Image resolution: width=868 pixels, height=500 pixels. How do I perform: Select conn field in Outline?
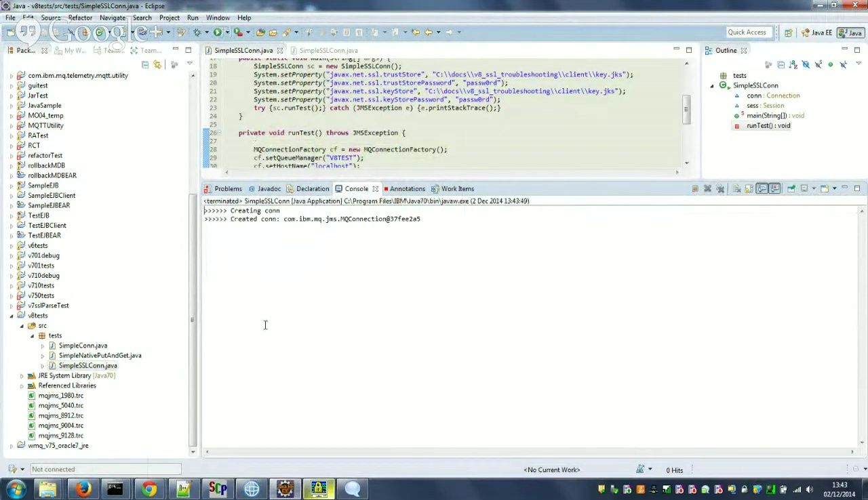click(773, 96)
